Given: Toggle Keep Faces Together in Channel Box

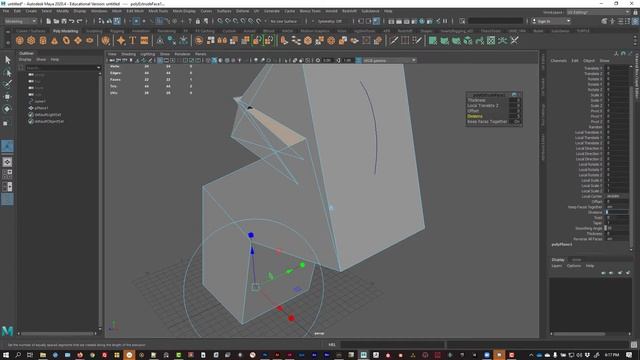Looking at the screenshot, I should (x=616, y=207).
